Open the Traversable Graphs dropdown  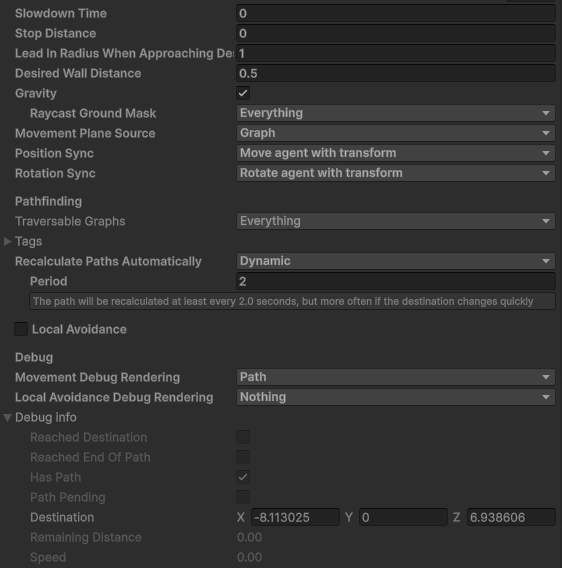396,221
